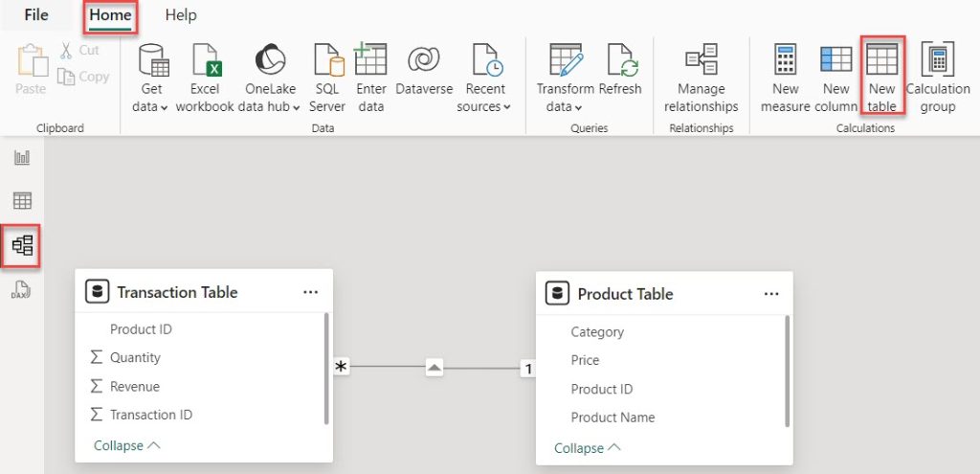Import an Excel workbook
This screenshot has width=980, height=474.
pyautogui.click(x=205, y=79)
